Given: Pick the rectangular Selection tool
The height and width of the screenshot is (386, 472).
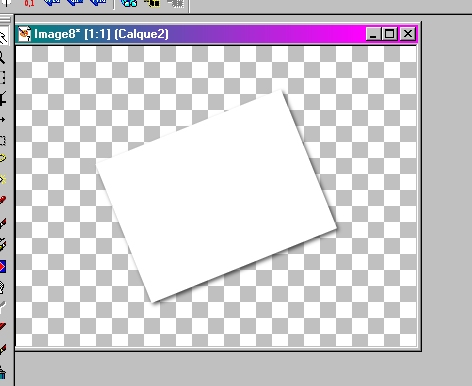Looking at the screenshot, I should [2, 140].
